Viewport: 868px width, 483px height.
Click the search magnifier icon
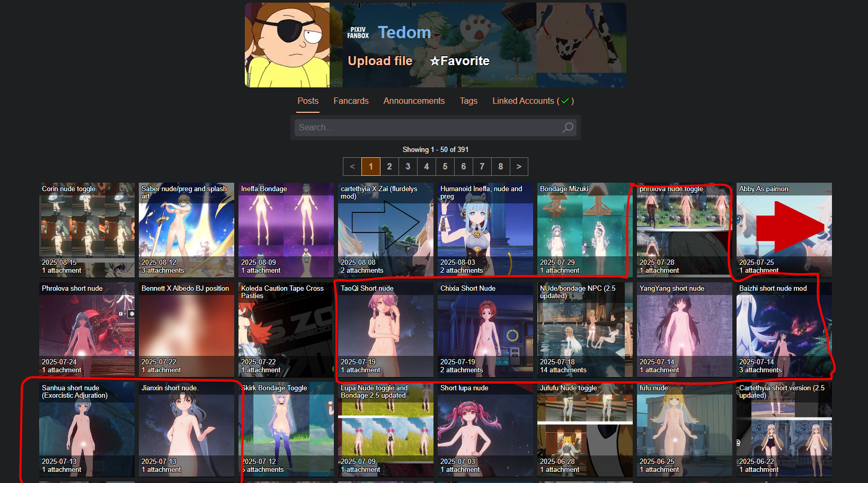click(x=568, y=128)
